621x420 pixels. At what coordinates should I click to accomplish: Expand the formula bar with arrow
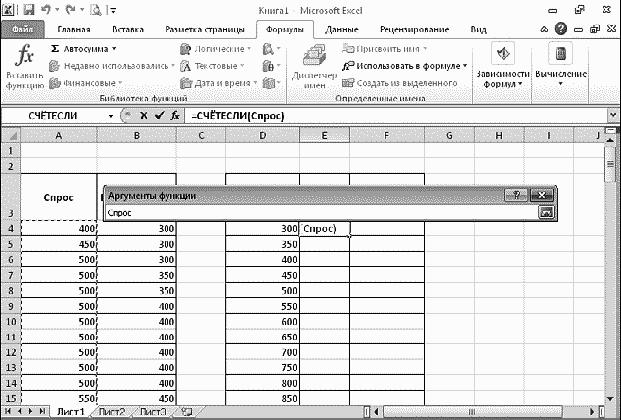click(613, 115)
